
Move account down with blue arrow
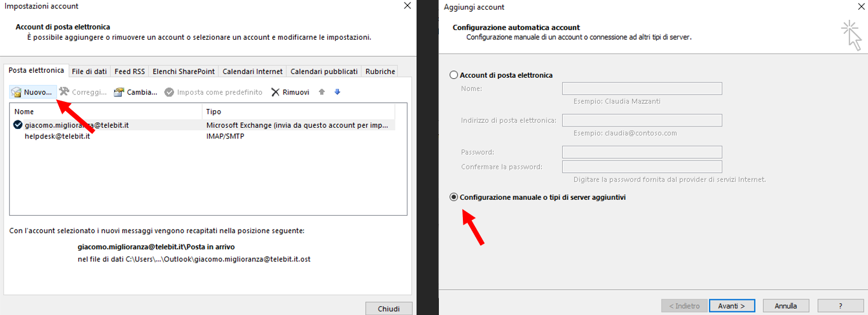(337, 92)
